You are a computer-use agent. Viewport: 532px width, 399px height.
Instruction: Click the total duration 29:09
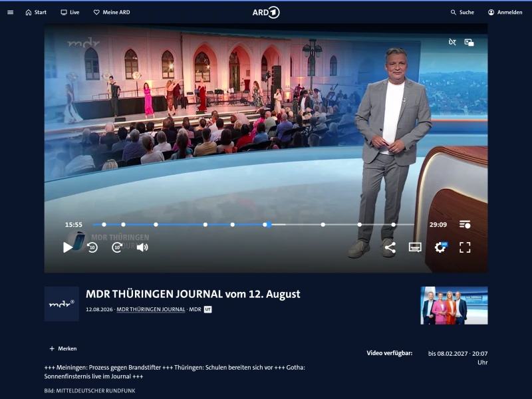(x=438, y=225)
